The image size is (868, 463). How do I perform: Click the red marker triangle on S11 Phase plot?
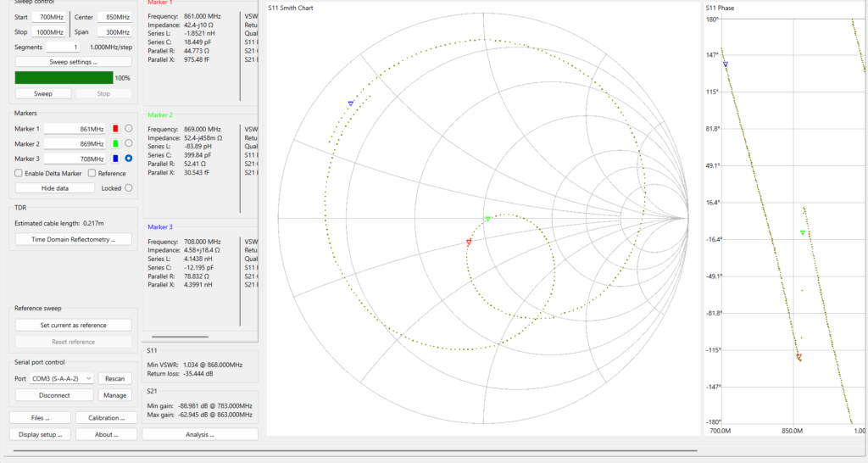click(x=798, y=357)
